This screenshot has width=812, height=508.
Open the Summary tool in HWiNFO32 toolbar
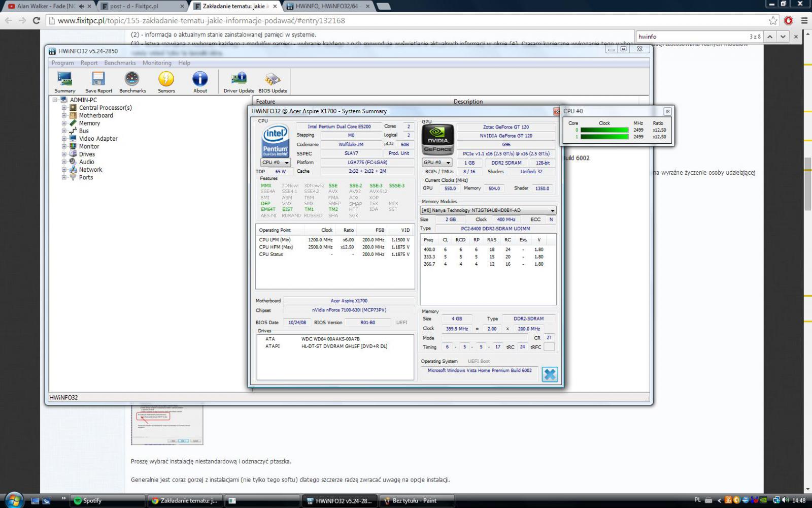(x=64, y=82)
